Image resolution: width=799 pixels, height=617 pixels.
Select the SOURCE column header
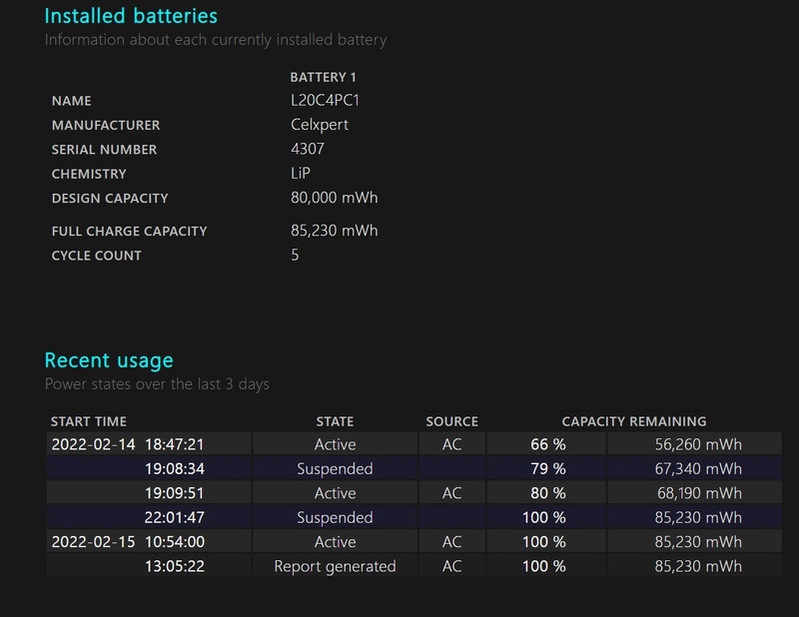(x=452, y=421)
